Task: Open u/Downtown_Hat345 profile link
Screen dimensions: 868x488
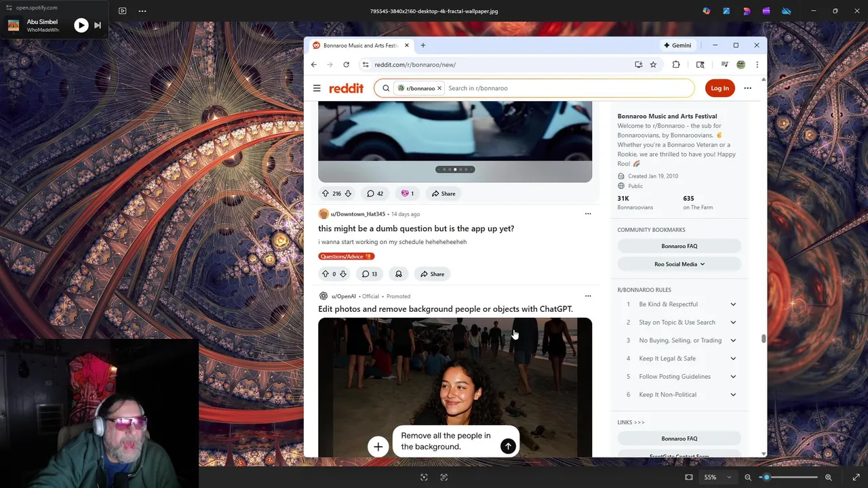Action: pyautogui.click(x=358, y=214)
